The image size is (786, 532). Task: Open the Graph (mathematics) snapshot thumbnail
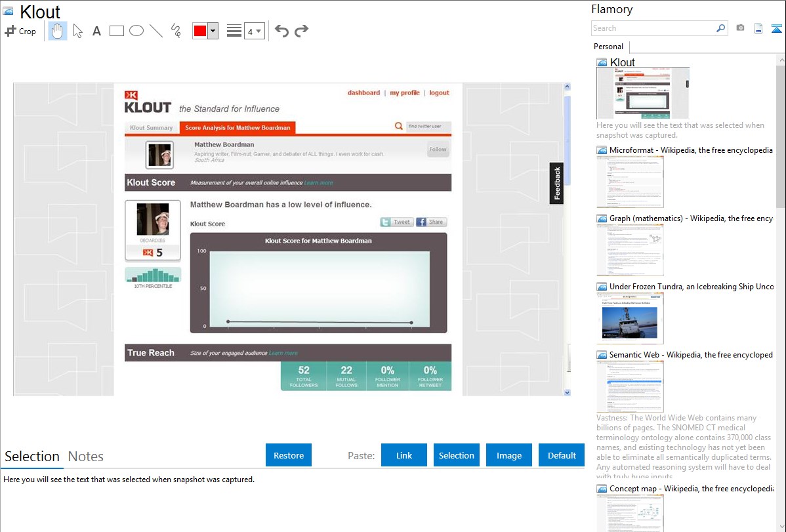[630, 250]
